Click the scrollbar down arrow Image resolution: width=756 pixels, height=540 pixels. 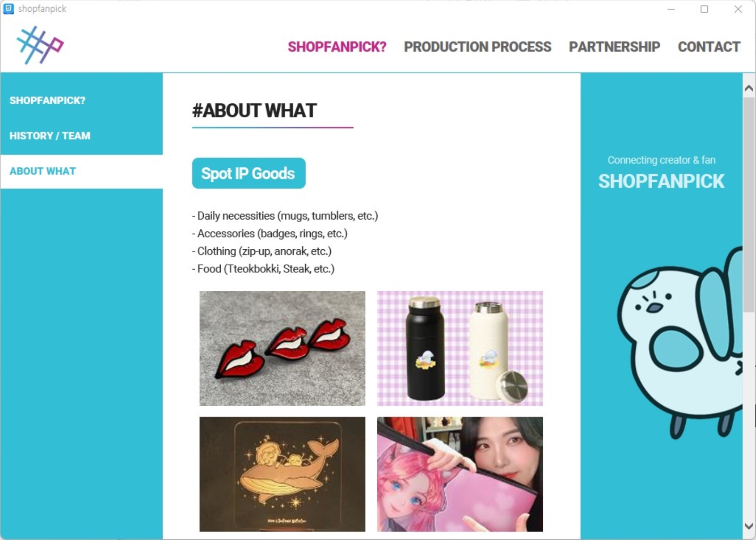[748, 526]
